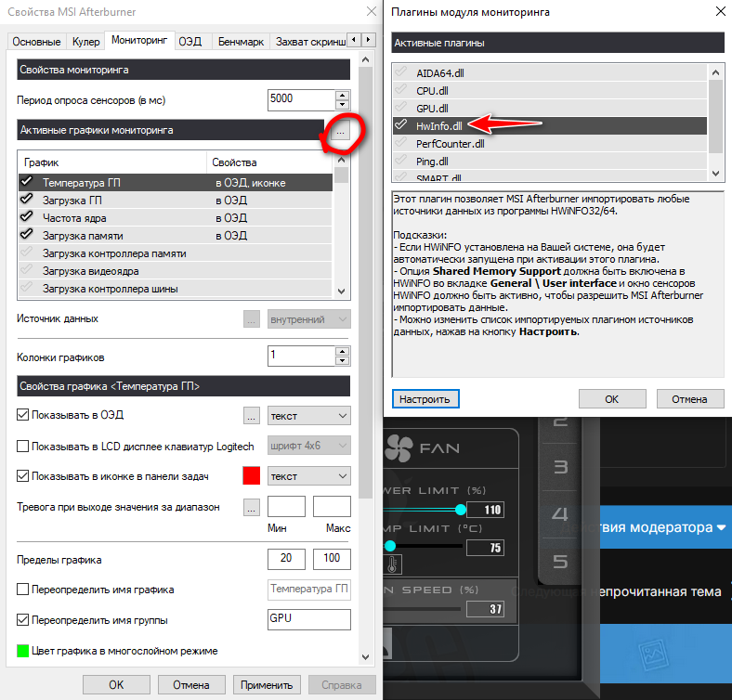Toggle Показывать в иконке в панели задач
Screen dimensions: 732x700
click(x=22, y=476)
